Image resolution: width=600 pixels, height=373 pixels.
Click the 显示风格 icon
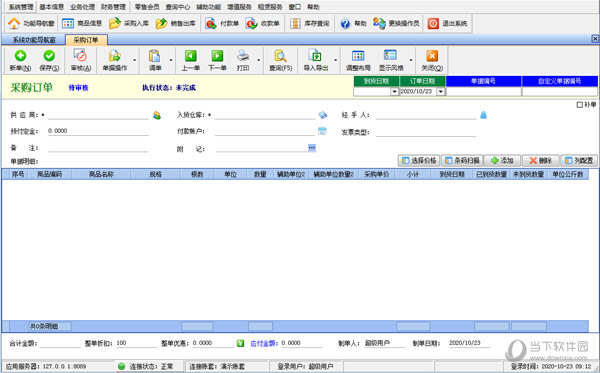pos(391,56)
